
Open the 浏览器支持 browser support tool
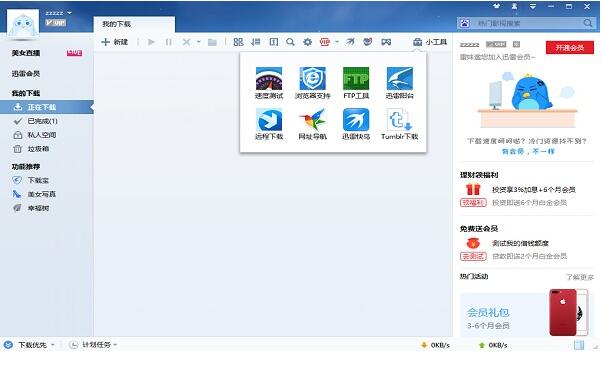[x=313, y=83]
